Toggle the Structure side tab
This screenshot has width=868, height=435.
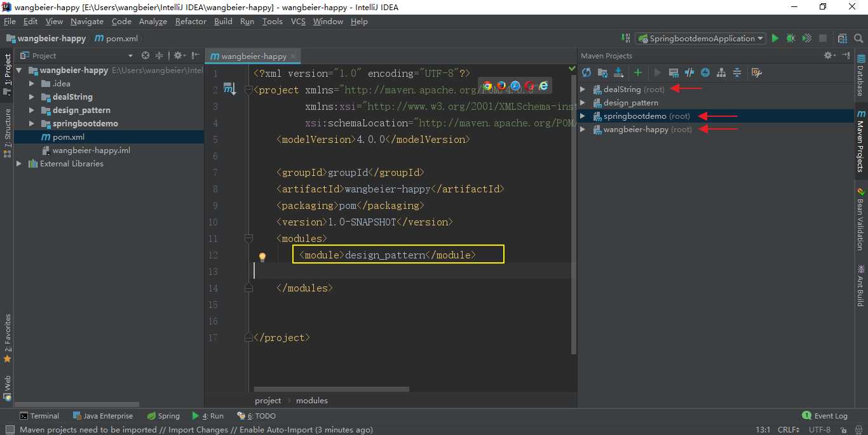pyautogui.click(x=8, y=132)
